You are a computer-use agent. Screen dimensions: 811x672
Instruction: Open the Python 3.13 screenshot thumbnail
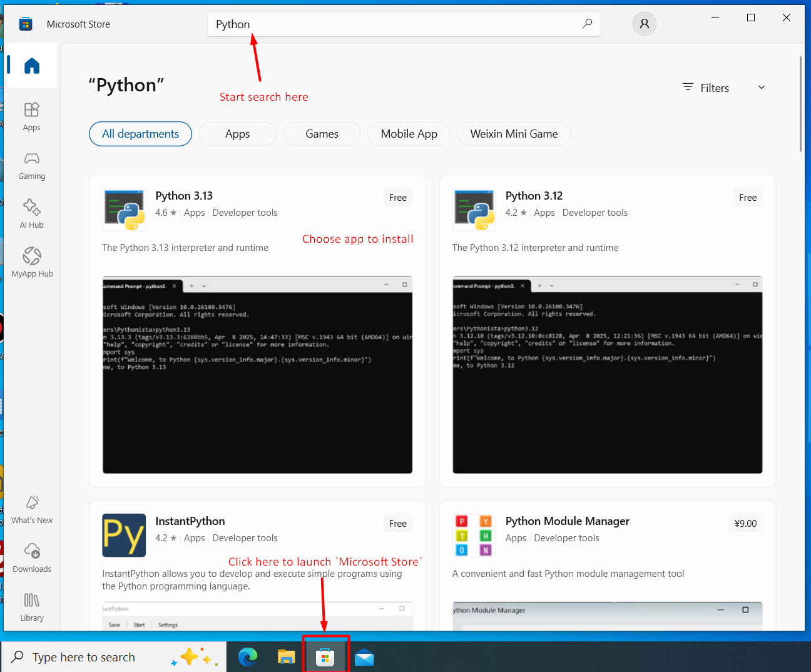[257, 375]
